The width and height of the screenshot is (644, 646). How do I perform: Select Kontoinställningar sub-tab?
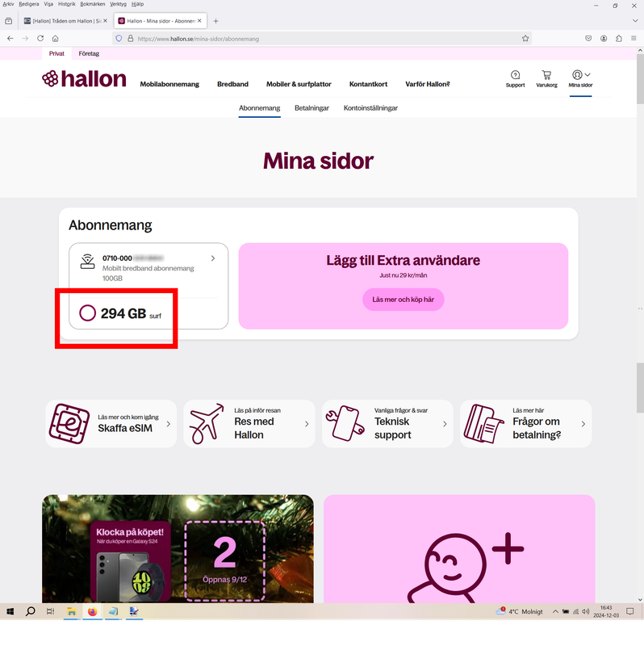tap(370, 108)
